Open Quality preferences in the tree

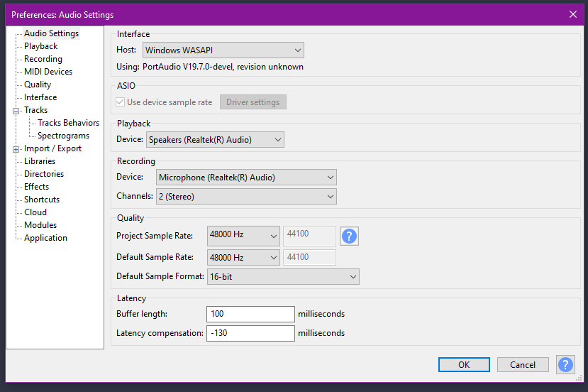pyautogui.click(x=38, y=85)
